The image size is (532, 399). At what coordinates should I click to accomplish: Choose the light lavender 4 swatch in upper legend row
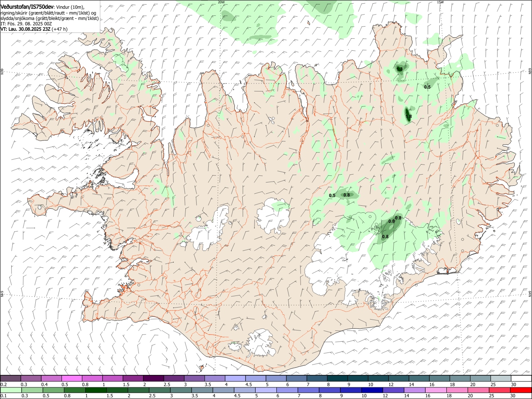pyautogui.click(x=235, y=378)
